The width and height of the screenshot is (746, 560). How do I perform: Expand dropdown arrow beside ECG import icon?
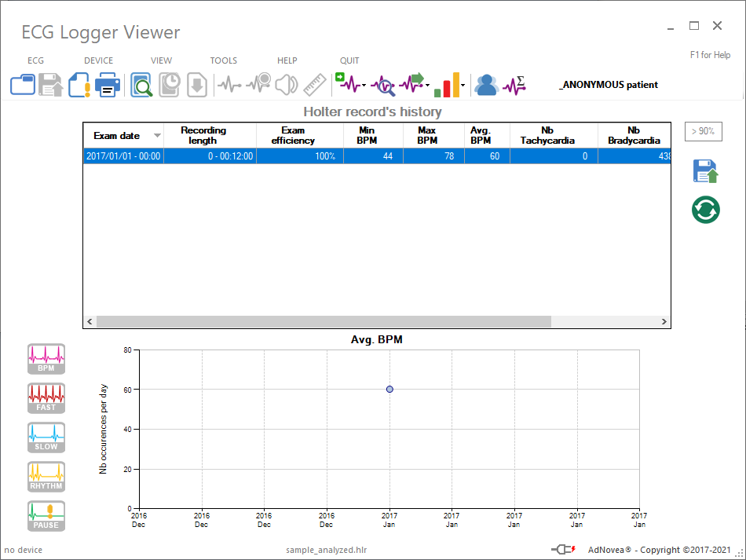[364, 86]
